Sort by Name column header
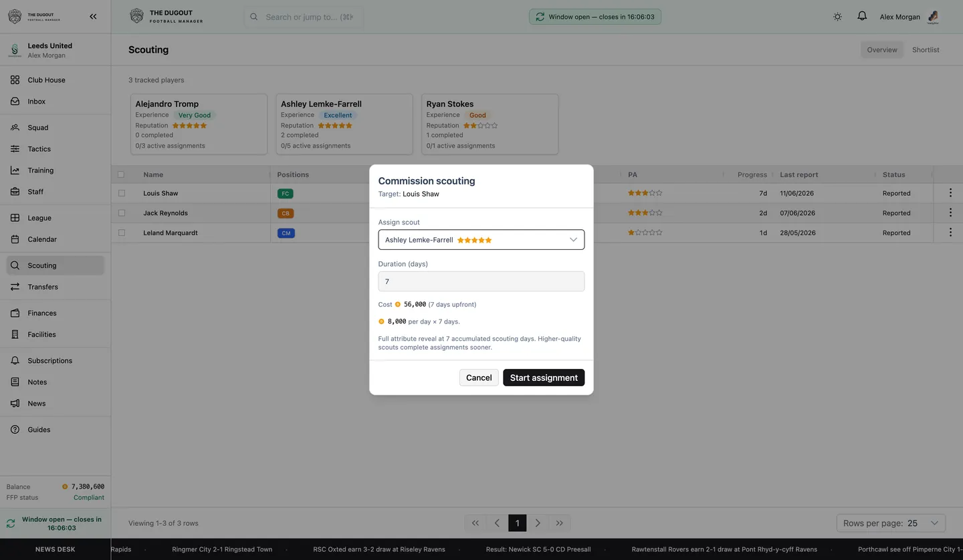 pos(153,174)
